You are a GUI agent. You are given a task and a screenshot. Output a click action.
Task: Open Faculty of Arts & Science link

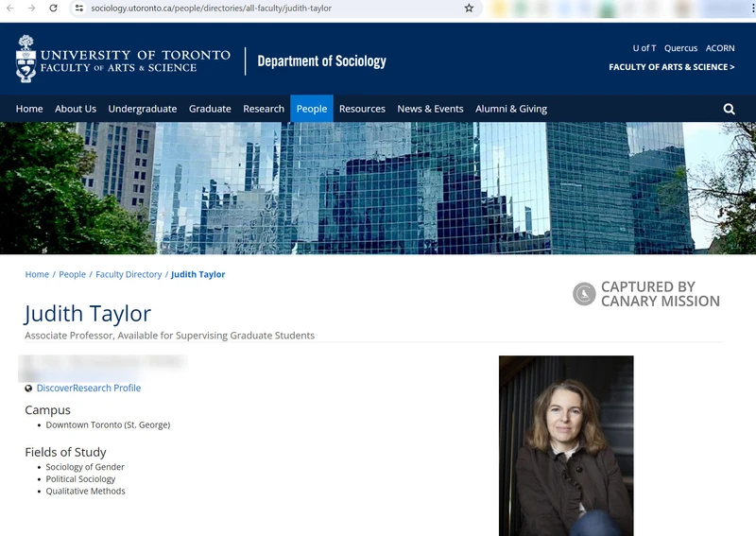pyautogui.click(x=672, y=67)
